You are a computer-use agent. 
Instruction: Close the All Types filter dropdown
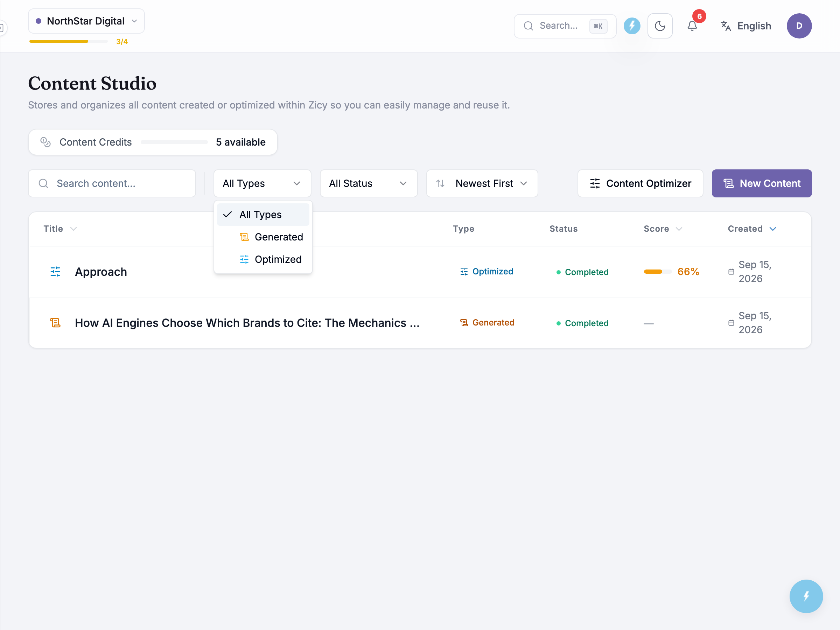click(x=262, y=183)
